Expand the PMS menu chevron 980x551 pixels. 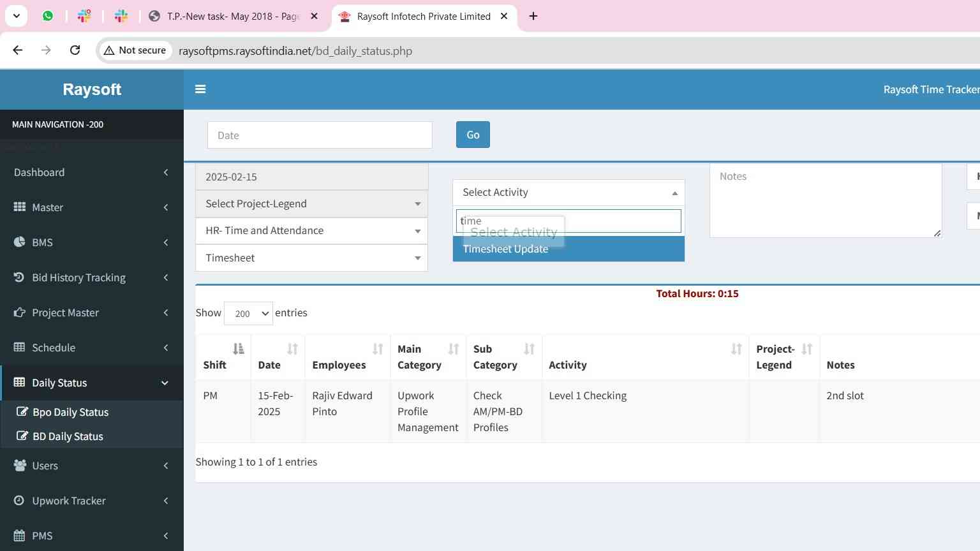tap(166, 536)
